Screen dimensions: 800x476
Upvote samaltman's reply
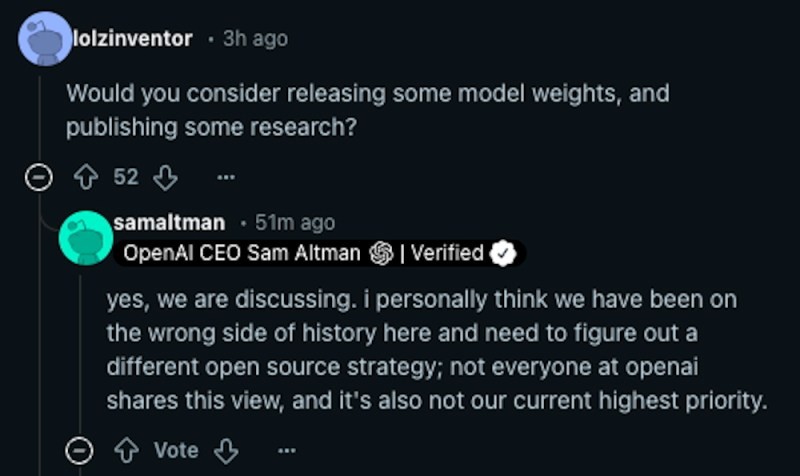(x=126, y=451)
